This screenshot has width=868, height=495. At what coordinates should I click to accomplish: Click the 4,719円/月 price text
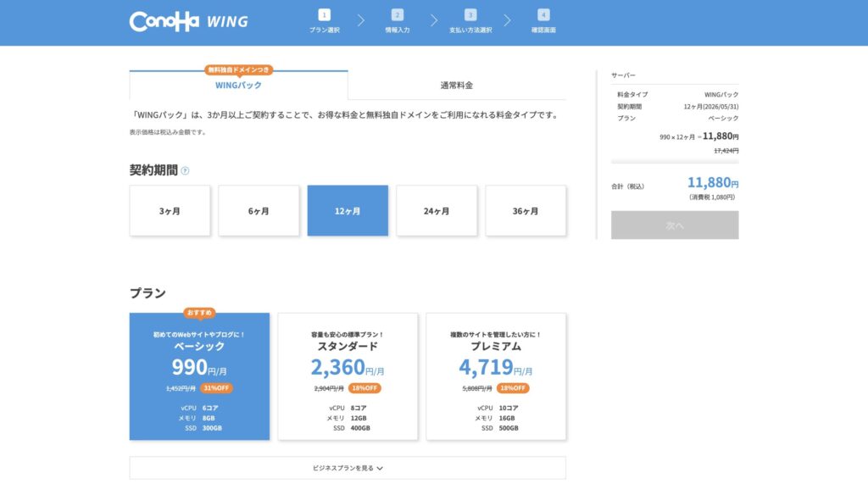point(496,367)
